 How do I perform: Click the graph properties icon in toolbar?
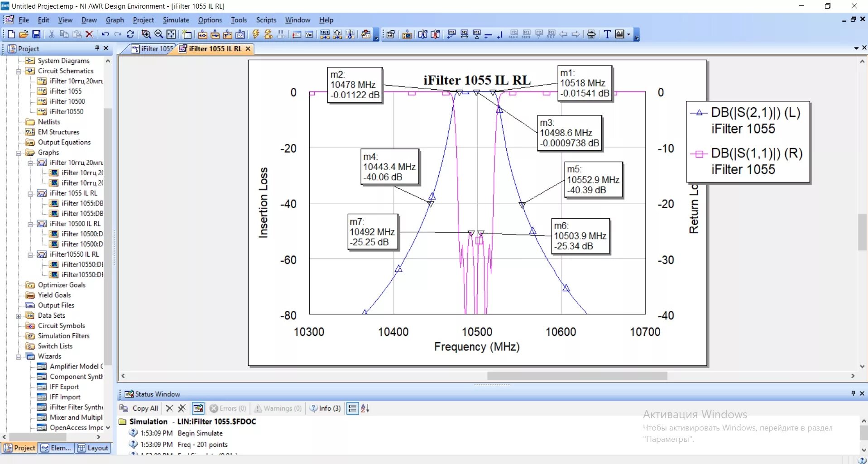click(390, 34)
